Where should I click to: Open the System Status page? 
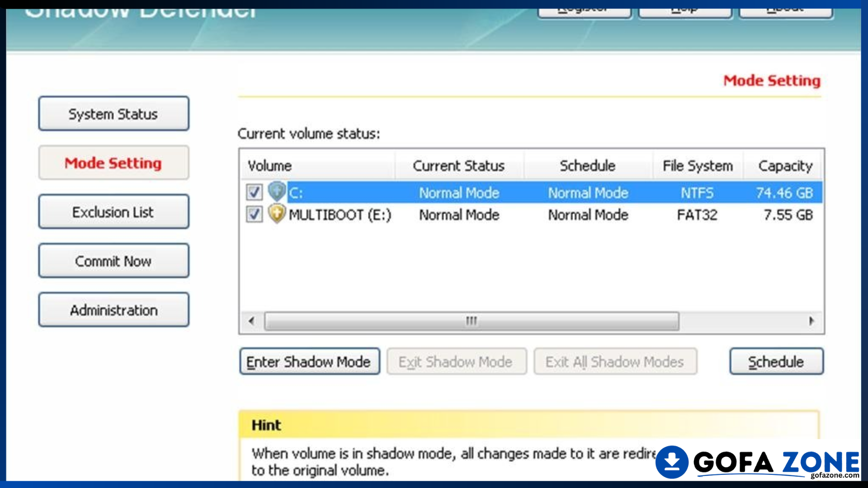pyautogui.click(x=113, y=114)
